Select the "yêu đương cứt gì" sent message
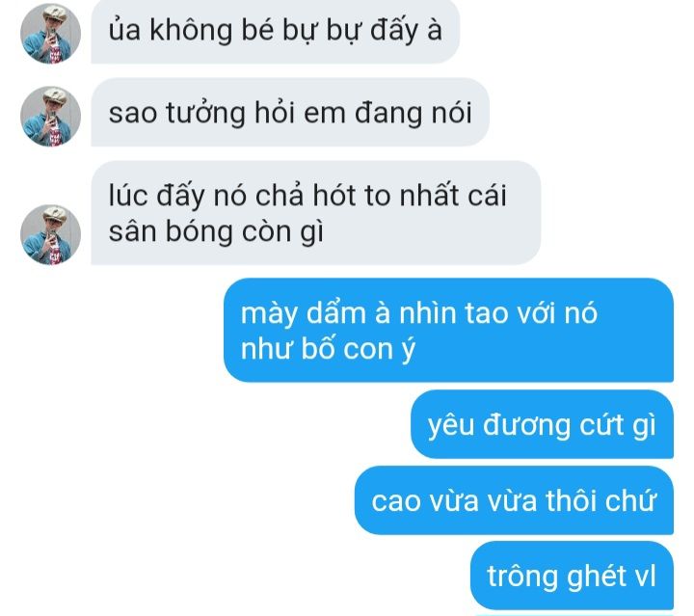This screenshot has width=694, height=616. pyautogui.click(x=542, y=424)
